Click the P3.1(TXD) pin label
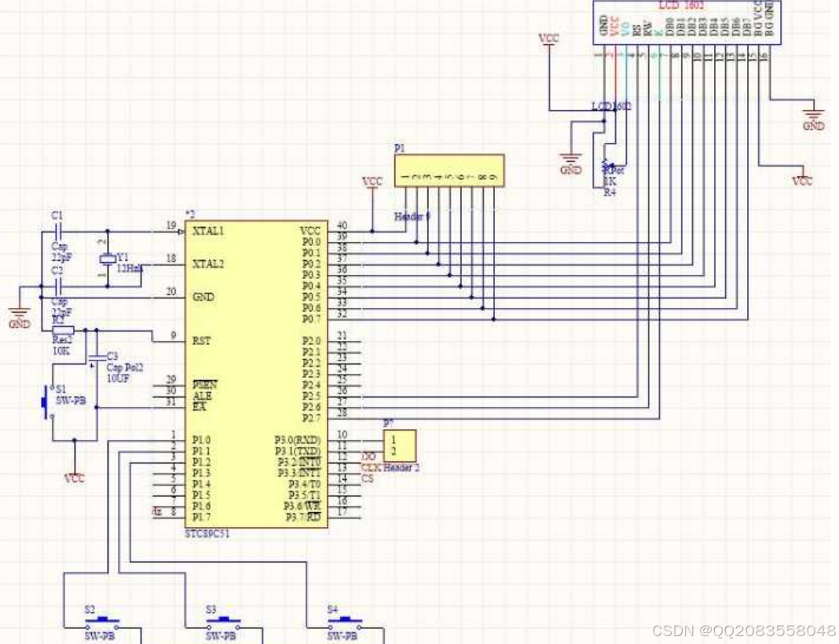Viewport: 839px width, 644px height. (x=298, y=452)
